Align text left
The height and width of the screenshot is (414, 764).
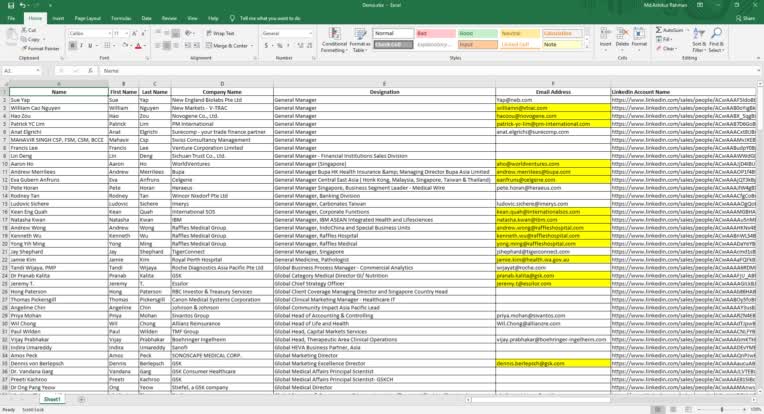(x=158, y=45)
